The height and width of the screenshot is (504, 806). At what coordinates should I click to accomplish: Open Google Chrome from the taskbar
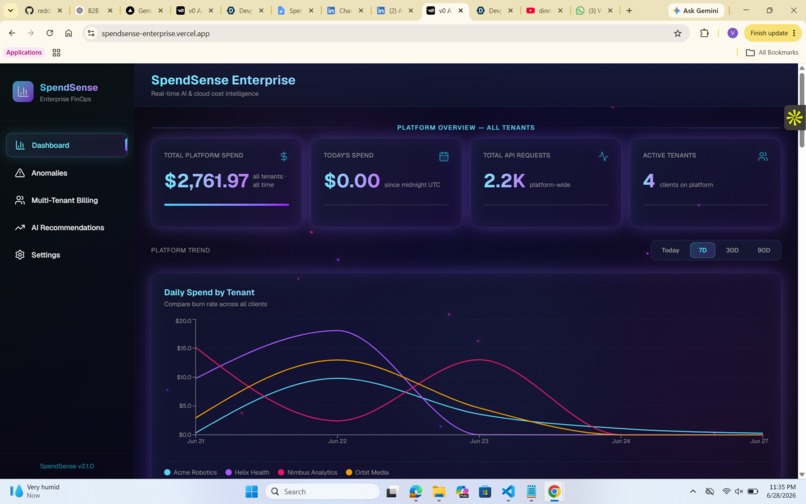point(554,492)
